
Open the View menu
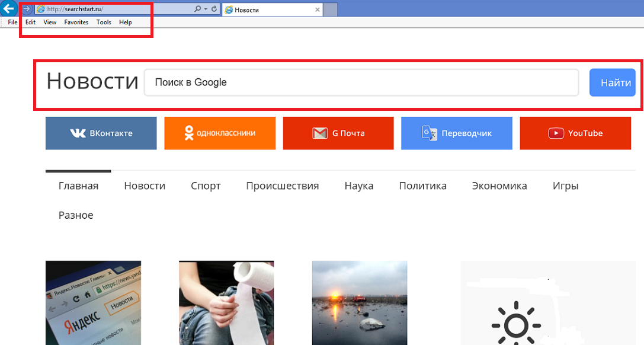[x=50, y=23]
